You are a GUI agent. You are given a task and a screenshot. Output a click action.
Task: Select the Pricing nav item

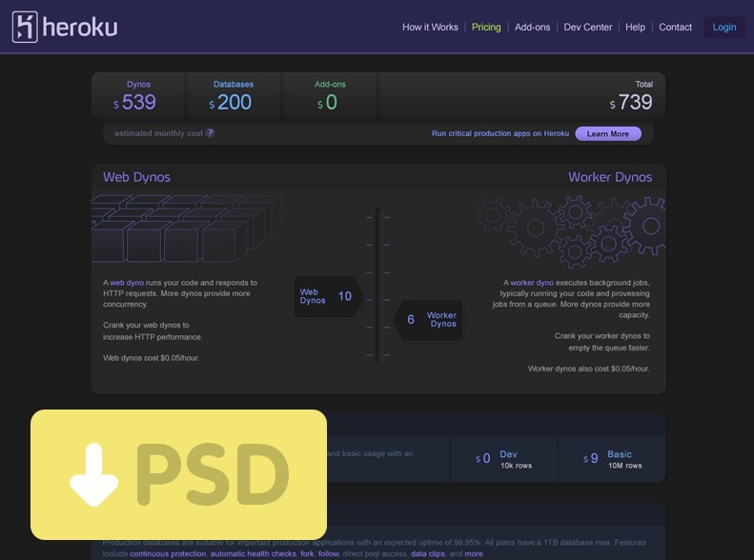pyautogui.click(x=486, y=28)
